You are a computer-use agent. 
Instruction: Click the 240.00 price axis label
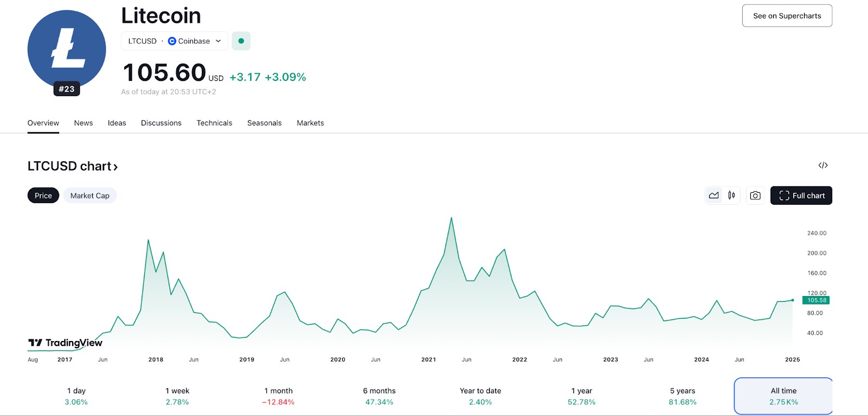(816, 233)
